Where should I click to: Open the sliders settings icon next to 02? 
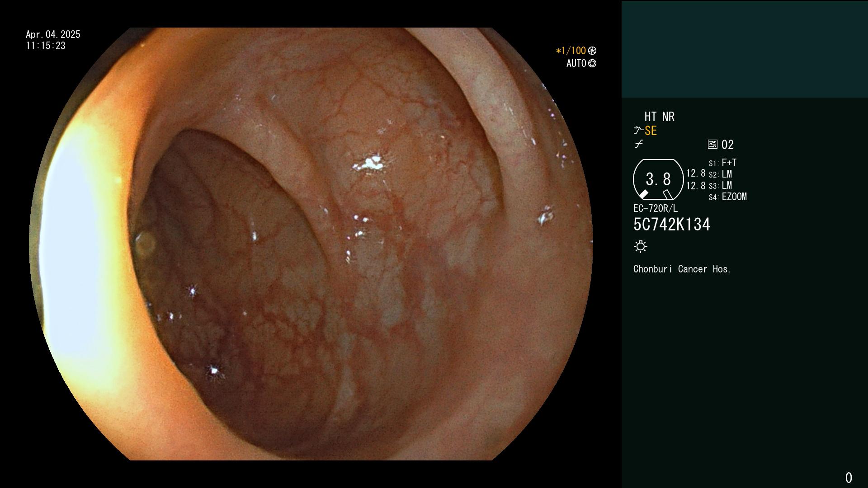coord(712,145)
